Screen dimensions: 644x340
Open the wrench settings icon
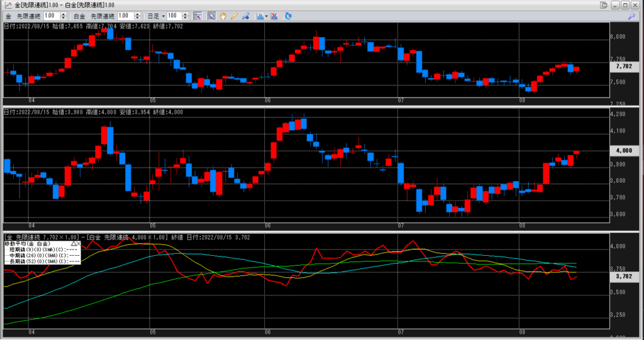631,15
